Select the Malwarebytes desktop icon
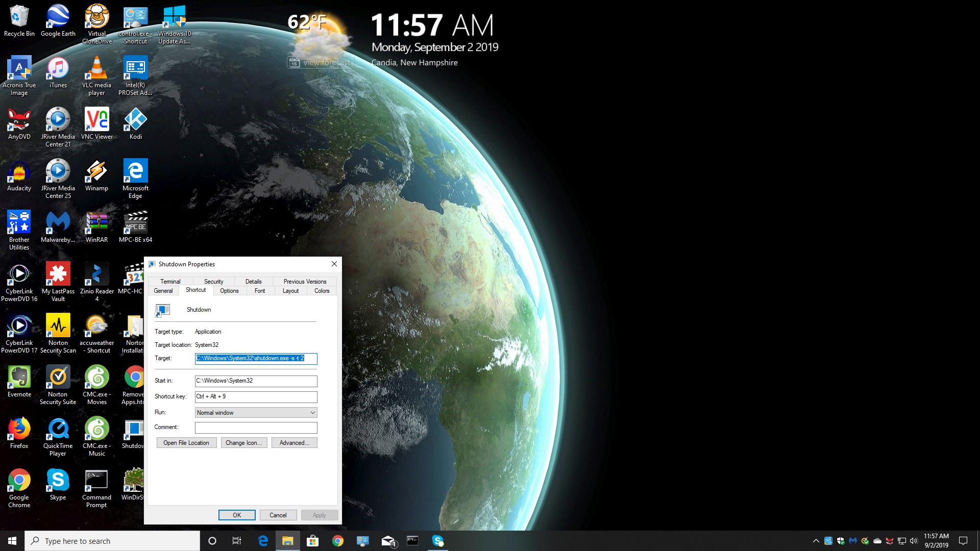 tap(58, 227)
